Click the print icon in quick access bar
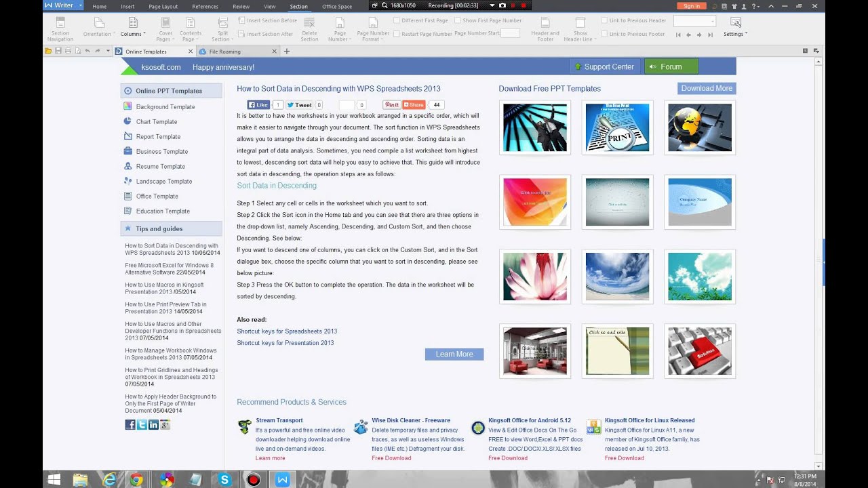This screenshot has width=868, height=488. point(68,51)
